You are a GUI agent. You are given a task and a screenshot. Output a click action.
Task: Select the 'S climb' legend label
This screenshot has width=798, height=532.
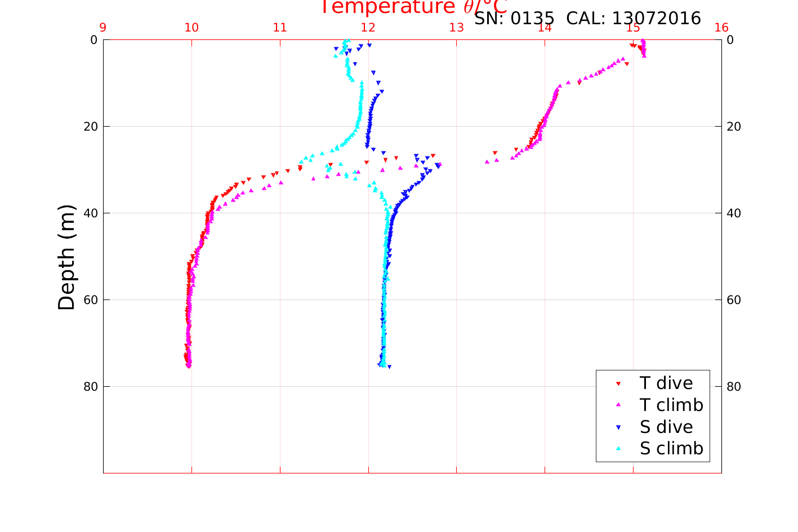coord(671,449)
